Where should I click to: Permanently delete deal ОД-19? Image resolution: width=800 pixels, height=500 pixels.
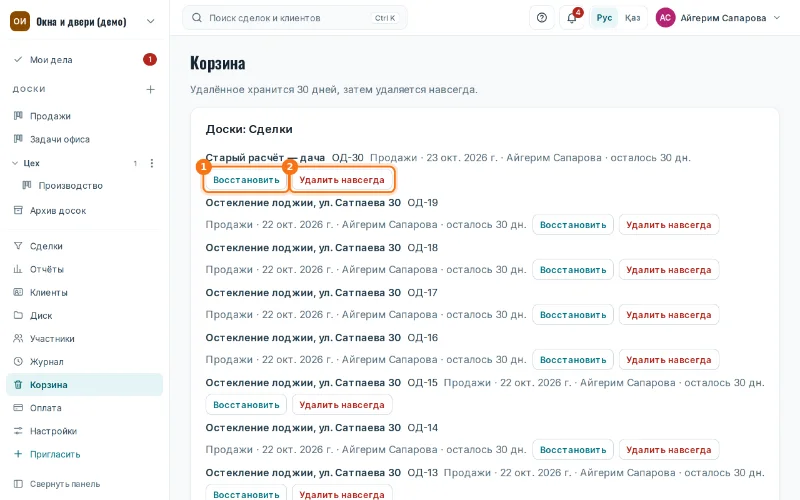[x=669, y=224]
